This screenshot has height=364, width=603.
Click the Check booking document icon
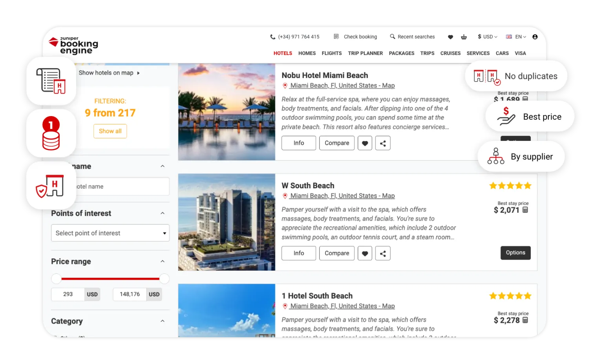(x=336, y=36)
